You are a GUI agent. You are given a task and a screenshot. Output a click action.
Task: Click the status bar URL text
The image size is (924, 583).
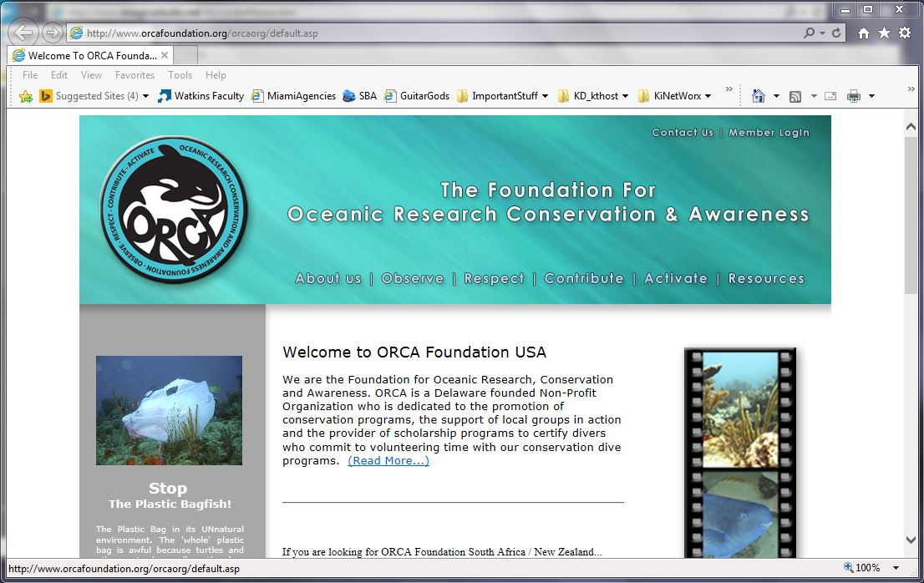[124, 568]
